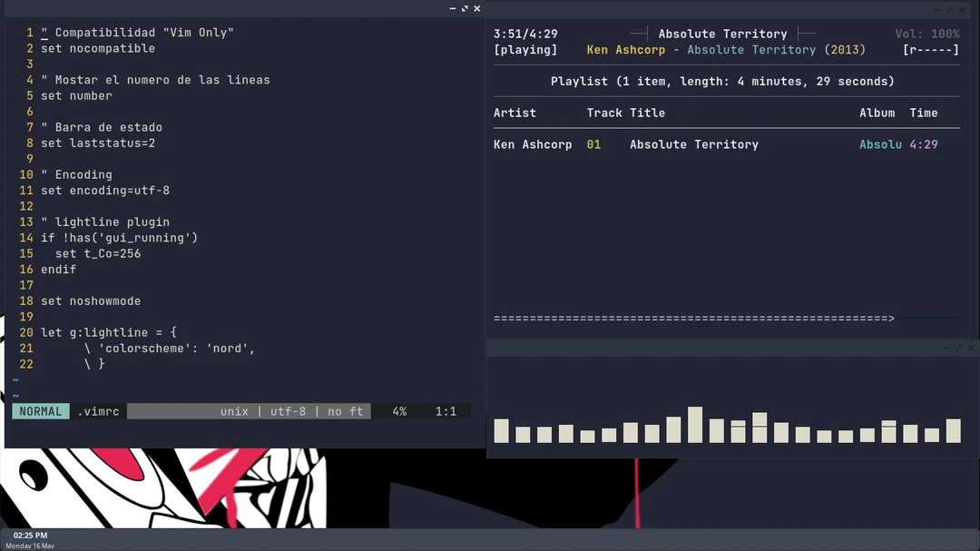The height and width of the screenshot is (551, 980).
Task: Click the 1:1 cursor position indicator
Action: tap(446, 410)
